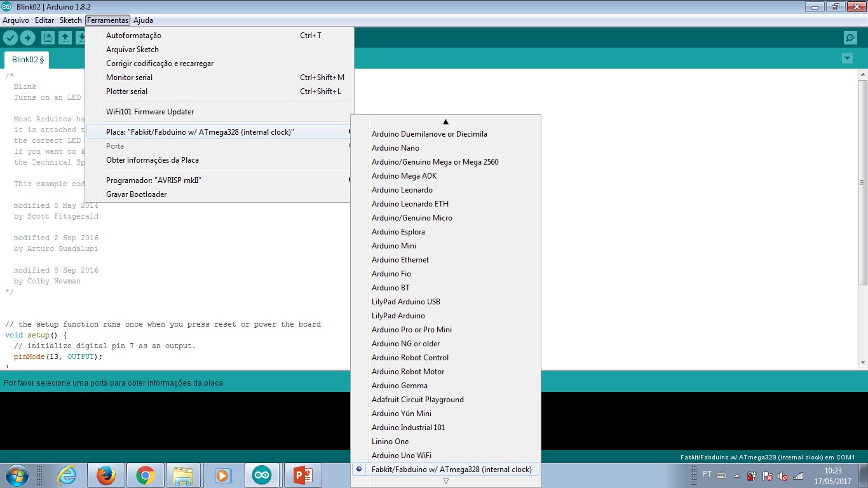Launch Firefox from the taskbar
Screen dimensions: 868x488
106,475
